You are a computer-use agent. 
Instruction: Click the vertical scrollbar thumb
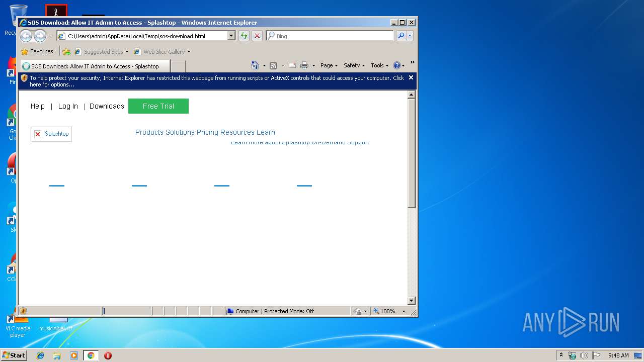pyautogui.click(x=411, y=153)
